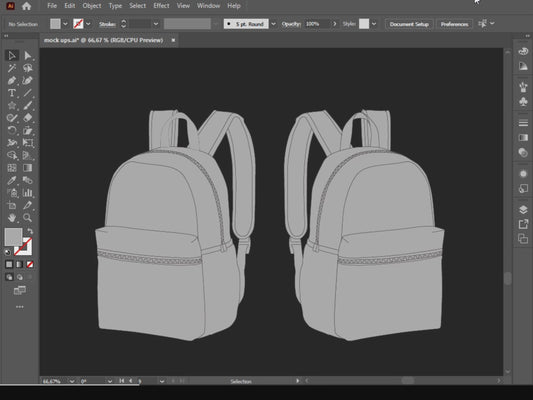Select the Line Segment tool

pos(28,93)
